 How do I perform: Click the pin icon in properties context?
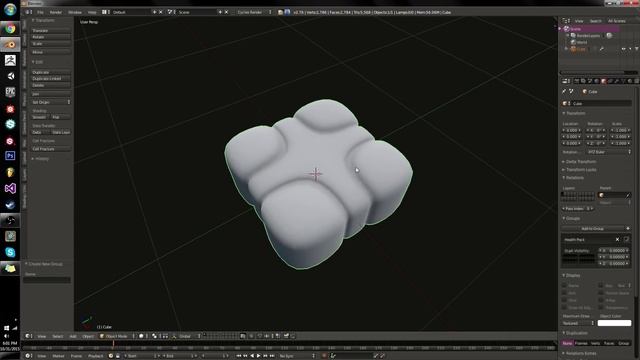(564, 91)
